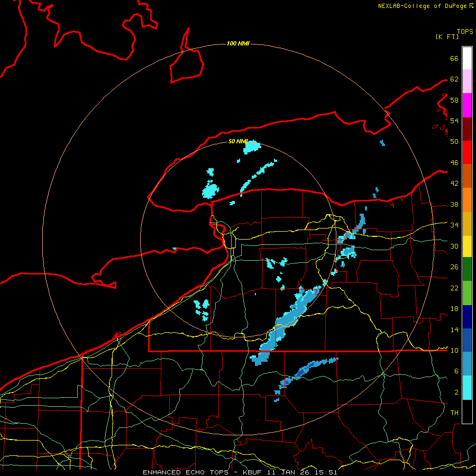Click the dark orange legend swatch
Image resolution: width=476 pixels, height=476 pixels.
point(467,176)
